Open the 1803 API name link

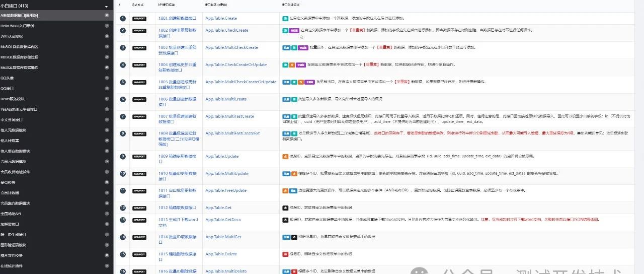coord(178,50)
